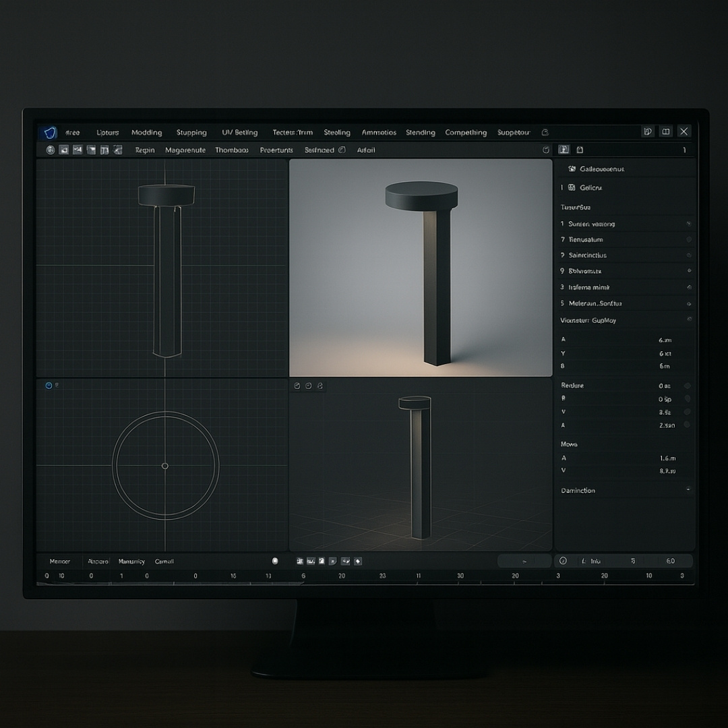Open the Modding menu
The height and width of the screenshot is (728, 728).
coord(146,133)
